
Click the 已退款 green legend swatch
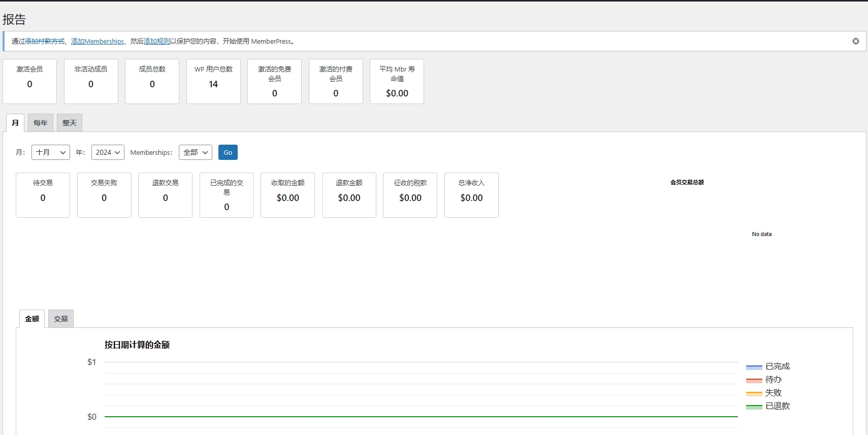pyautogui.click(x=754, y=407)
